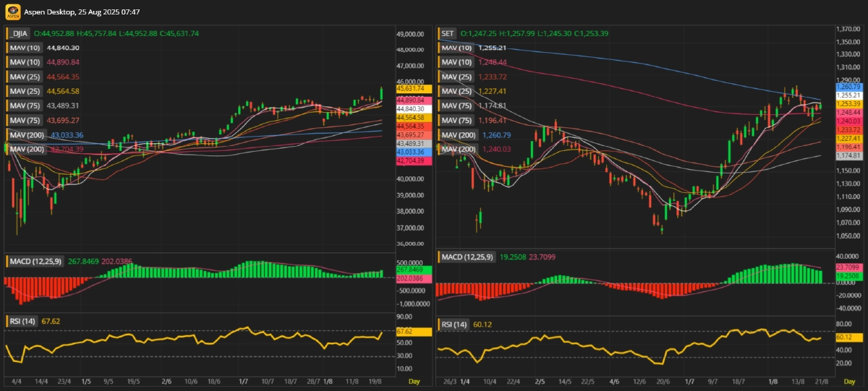
Task: Open MAV (200) legend valued 1,260.79
Action: click(459, 134)
